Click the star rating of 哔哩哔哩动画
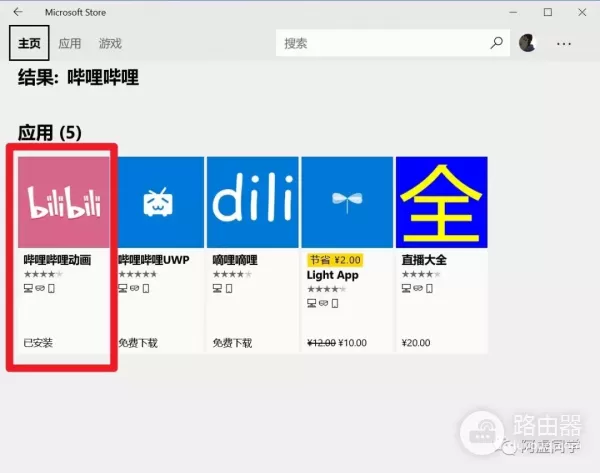 tap(43, 274)
